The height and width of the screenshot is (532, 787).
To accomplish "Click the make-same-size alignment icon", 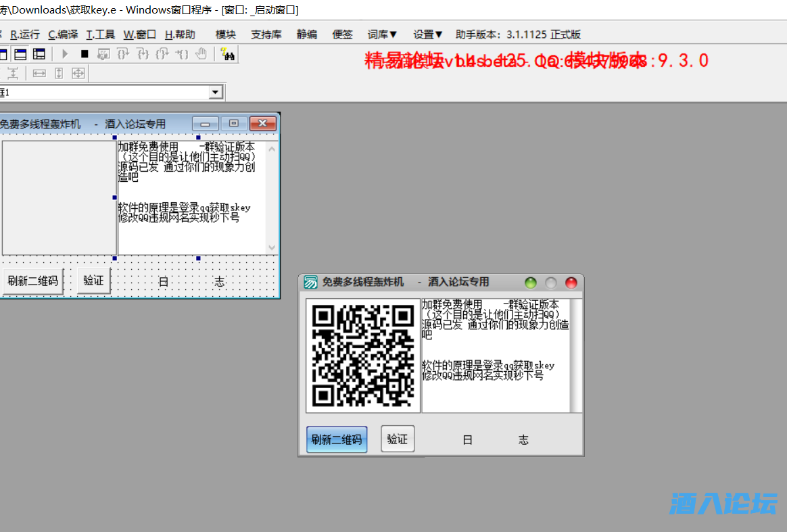I will click(78, 73).
